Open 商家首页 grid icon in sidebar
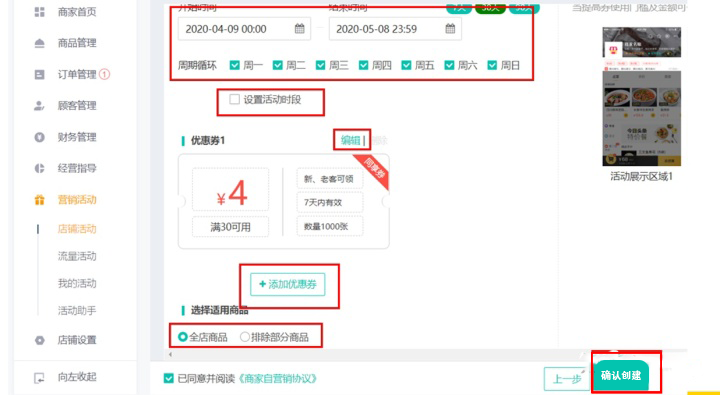Screen dimensions: 720x395 click(39, 12)
